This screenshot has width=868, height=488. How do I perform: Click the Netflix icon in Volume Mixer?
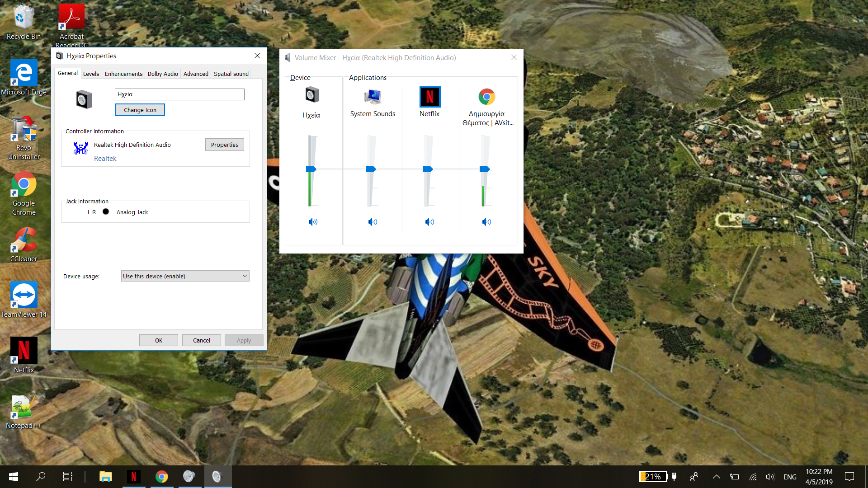(x=429, y=97)
